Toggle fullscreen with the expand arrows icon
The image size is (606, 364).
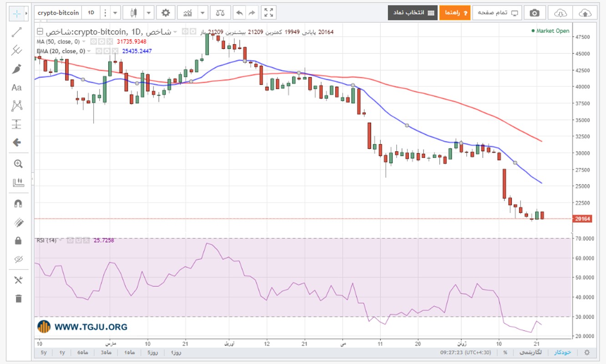coord(269,13)
